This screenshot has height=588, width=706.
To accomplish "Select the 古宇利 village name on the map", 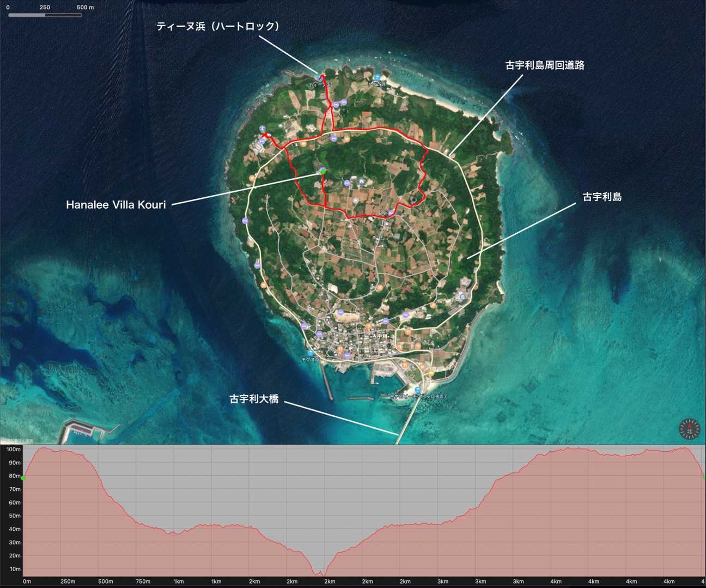I will [379, 336].
